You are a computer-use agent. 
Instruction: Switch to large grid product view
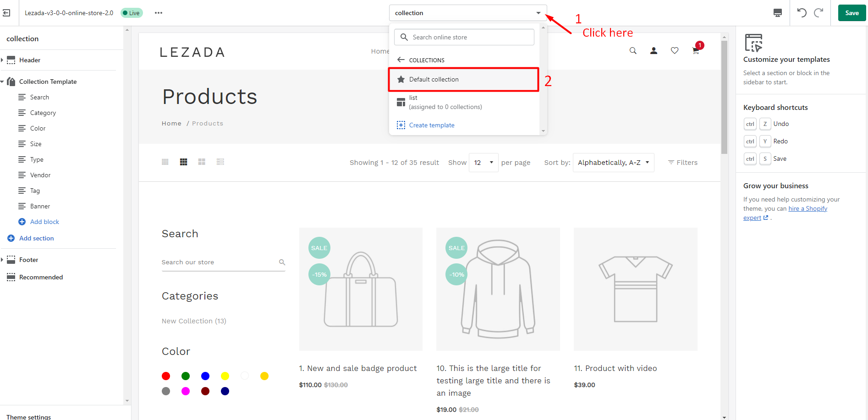coord(183,162)
